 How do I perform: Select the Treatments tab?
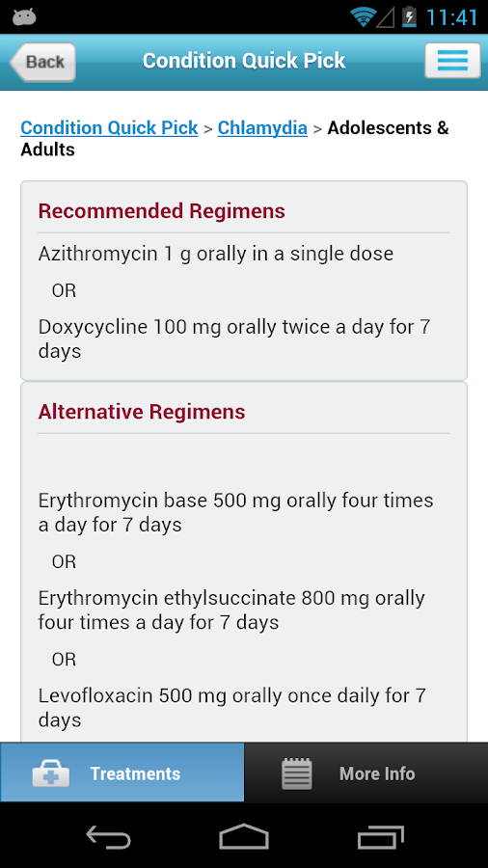pos(122,773)
